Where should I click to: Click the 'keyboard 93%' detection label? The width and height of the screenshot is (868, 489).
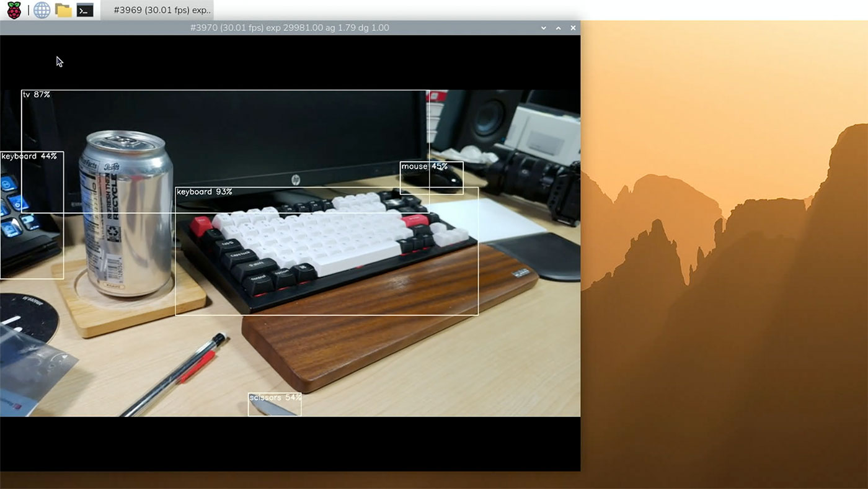point(205,192)
